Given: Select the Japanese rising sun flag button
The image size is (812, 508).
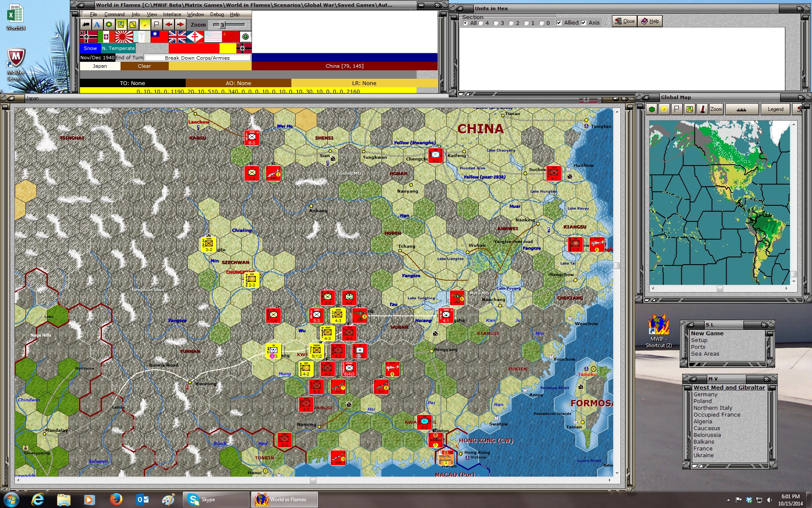Looking at the screenshot, I should point(123,37).
